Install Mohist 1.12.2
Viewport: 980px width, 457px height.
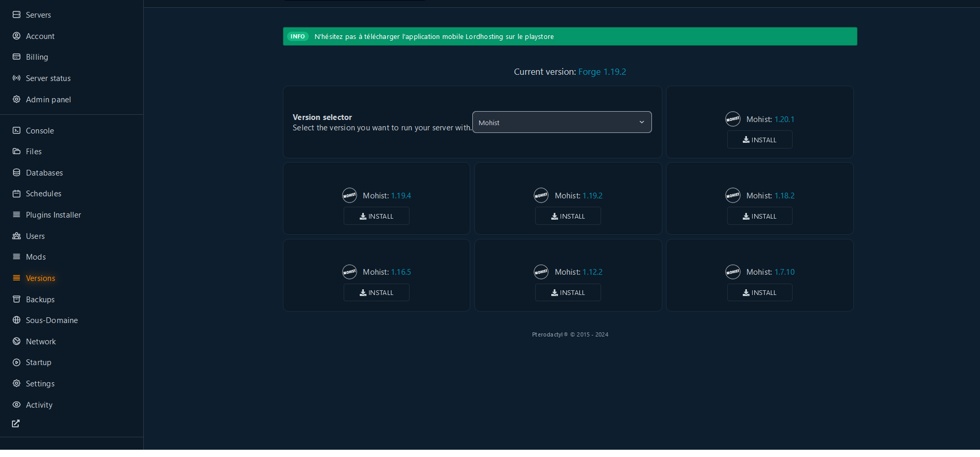point(568,292)
